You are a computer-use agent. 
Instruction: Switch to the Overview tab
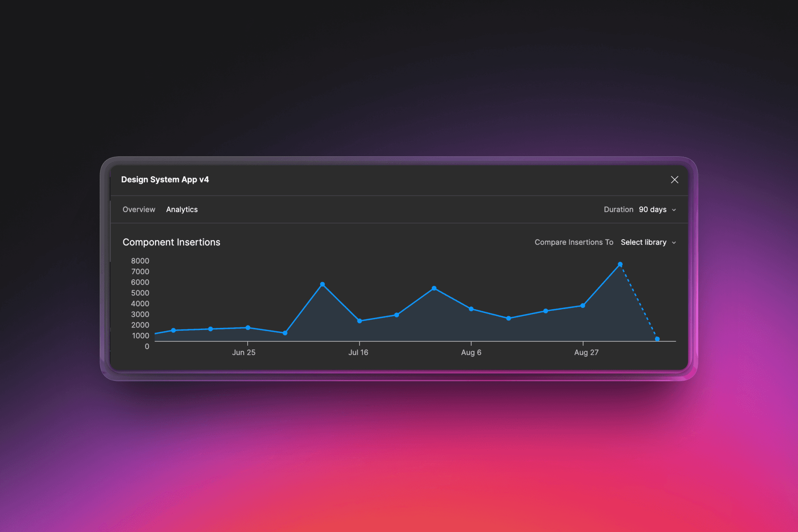[139, 209]
